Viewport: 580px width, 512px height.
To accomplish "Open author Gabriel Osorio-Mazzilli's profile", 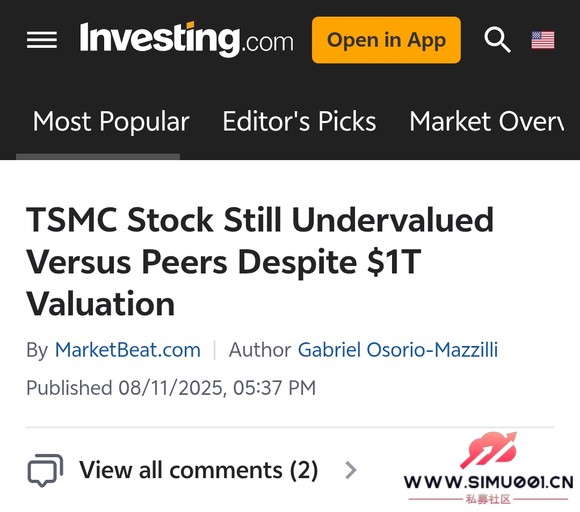I will pos(398,350).
